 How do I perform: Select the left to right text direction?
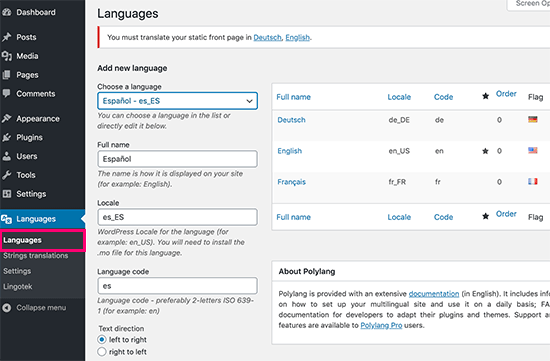click(x=102, y=340)
